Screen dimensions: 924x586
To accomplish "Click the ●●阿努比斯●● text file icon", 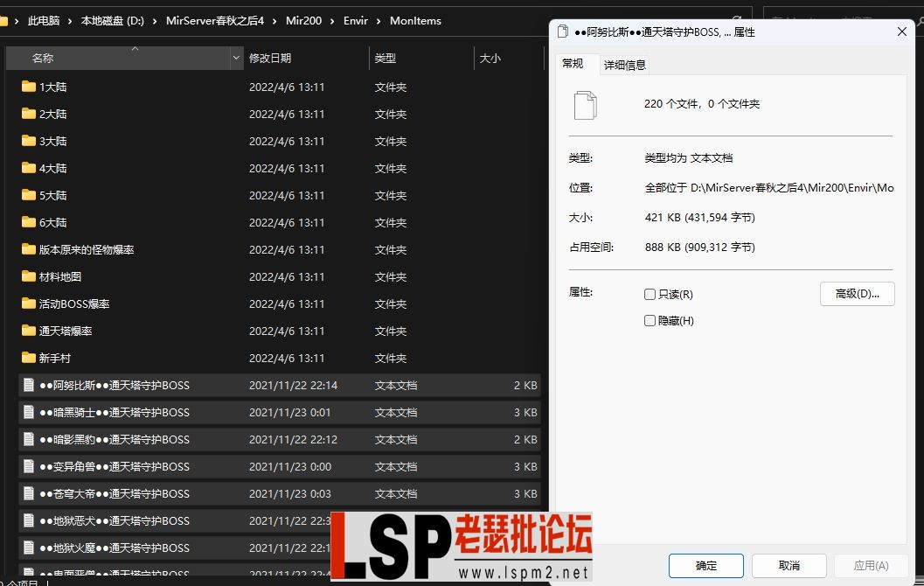I will tap(28, 385).
